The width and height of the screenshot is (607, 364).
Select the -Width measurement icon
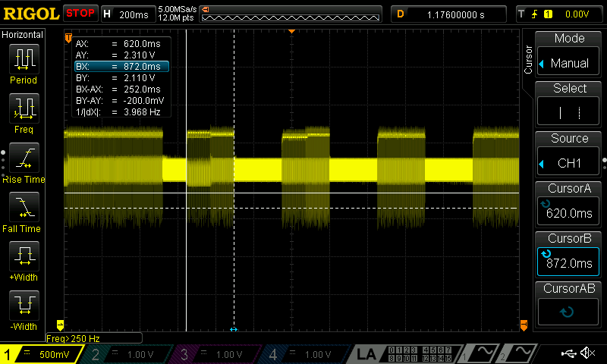coord(24,305)
